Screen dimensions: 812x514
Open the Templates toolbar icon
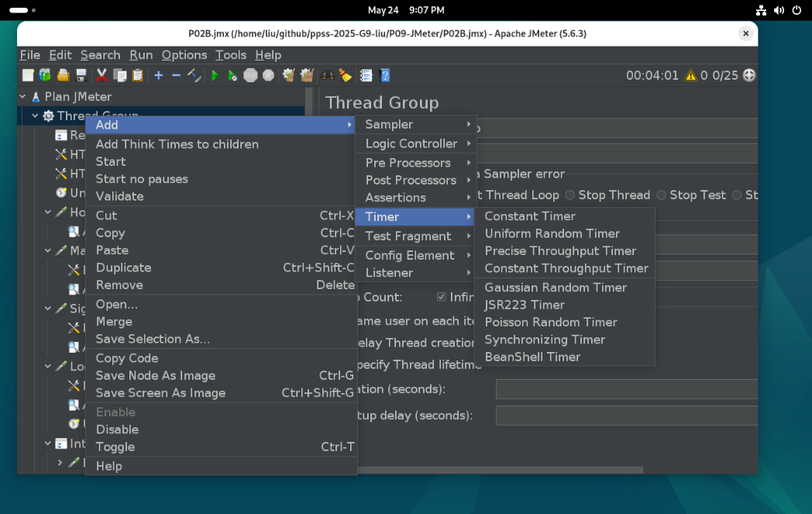pos(45,76)
